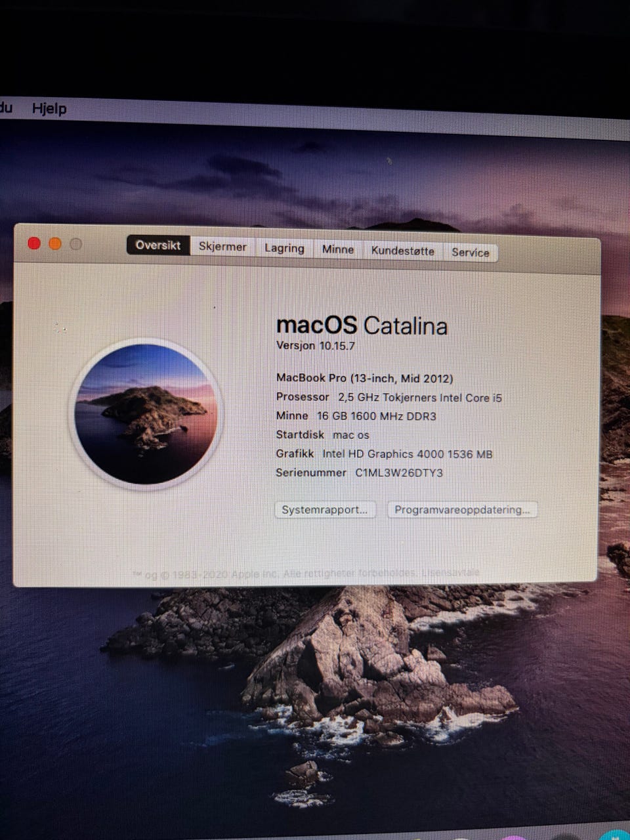The image size is (630, 840).
Task: Switch to the Skjermer tab
Action: tap(222, 247)
